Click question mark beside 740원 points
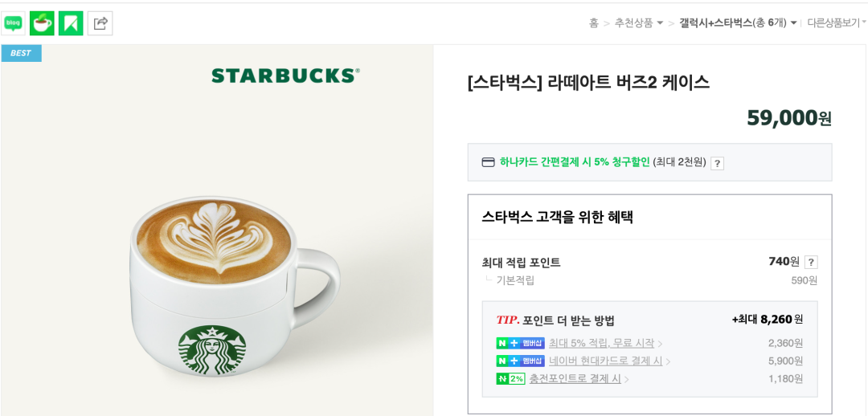The image size is (868, 416). (x=810, y=263)
